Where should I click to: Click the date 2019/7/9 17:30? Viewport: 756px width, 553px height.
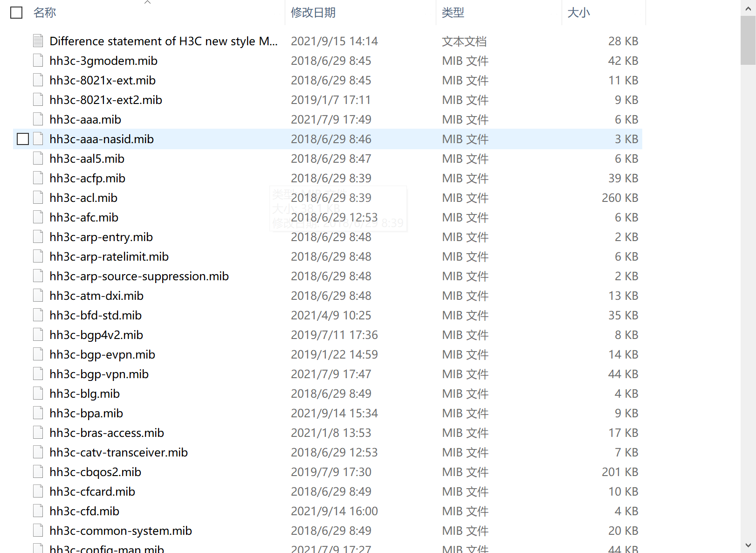click(331, 472)
